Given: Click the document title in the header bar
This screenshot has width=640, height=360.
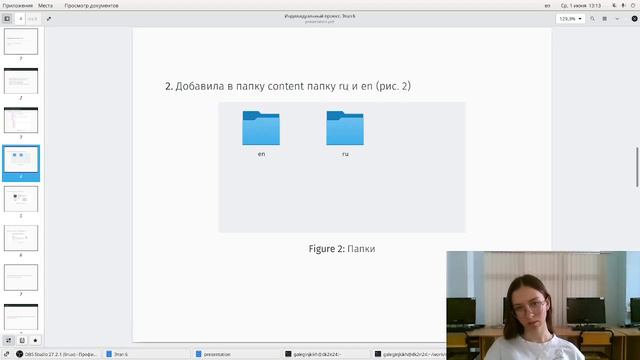Looking at the screenshot, I should tap(320, 16).
